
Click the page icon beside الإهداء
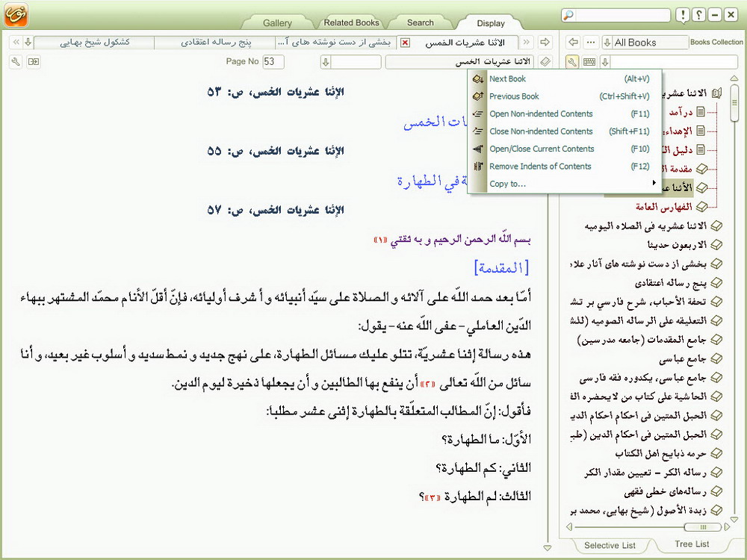click(x=701, y=131)
